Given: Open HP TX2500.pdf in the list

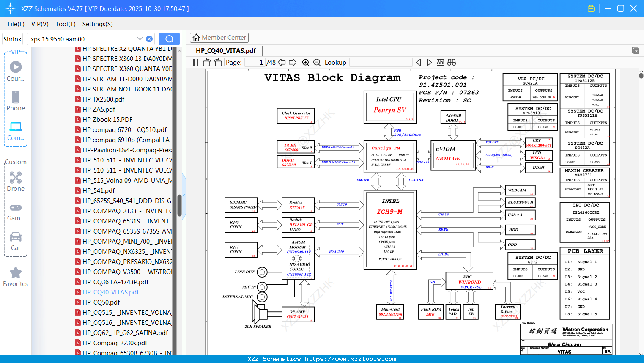Looking at the screenshot, I should (103, 99).
